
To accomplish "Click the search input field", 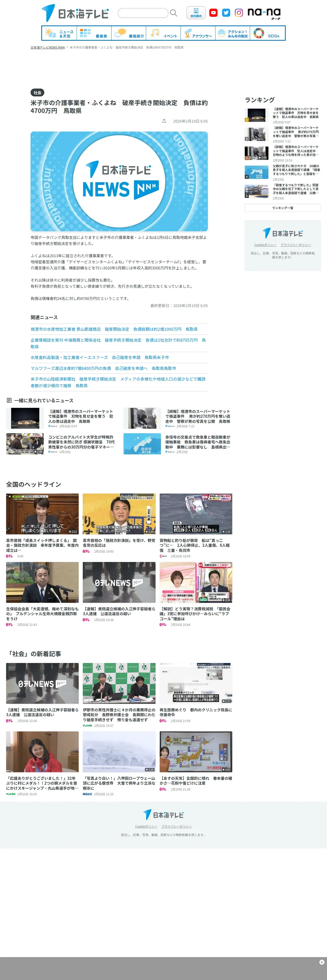I will click(143, 13).
